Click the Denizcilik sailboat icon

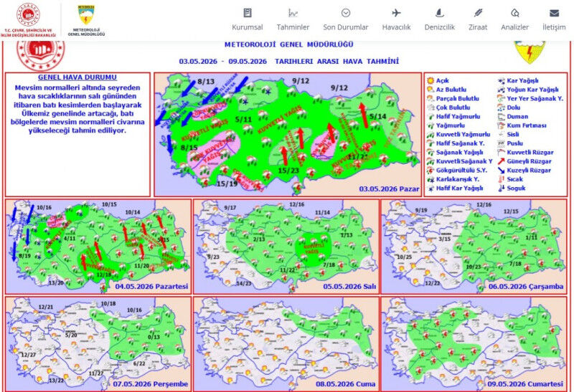pos(439,13)
